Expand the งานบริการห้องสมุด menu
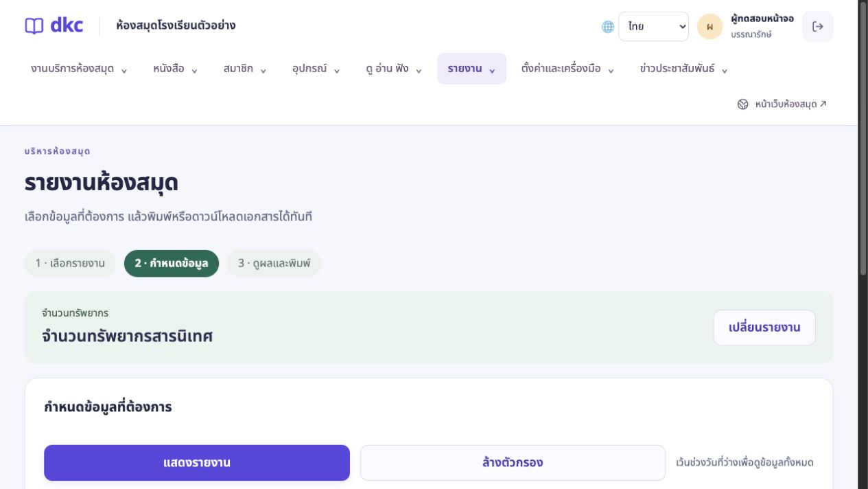This screenshot has width=868, height=489. 79,69
